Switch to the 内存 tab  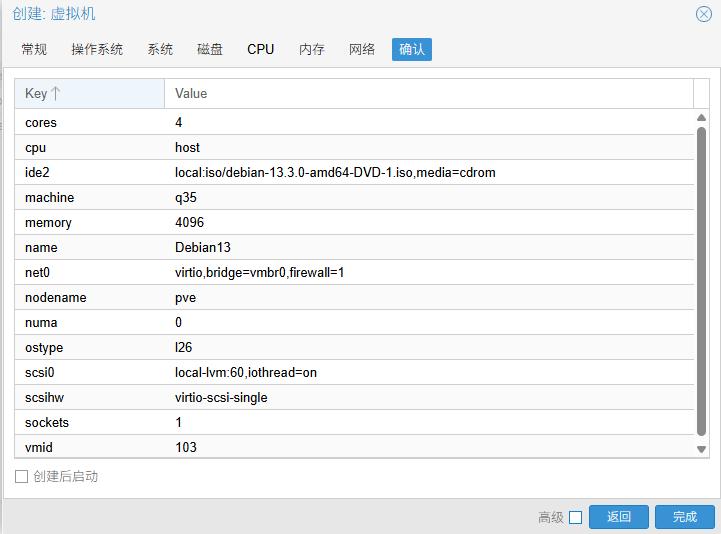coord(312,49)
